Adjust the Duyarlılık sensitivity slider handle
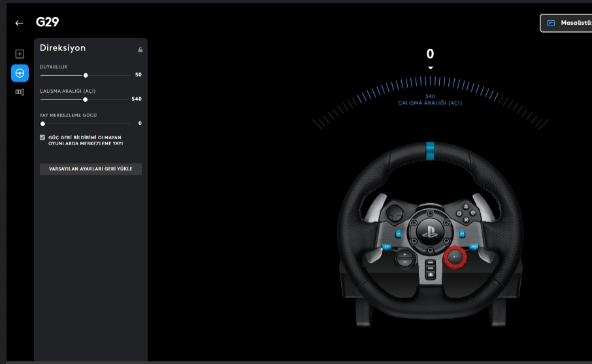592x364 pixels. pyautogui.click(x=86, y=75)
